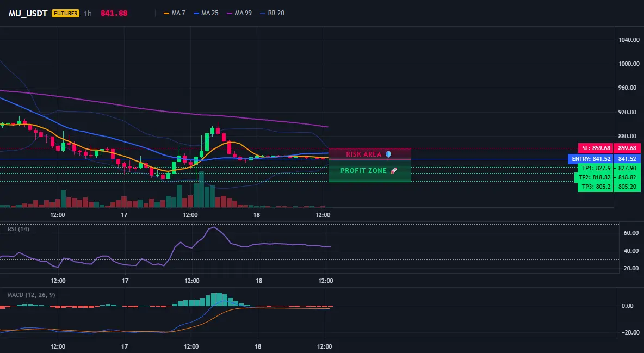Click the shield icon in RISK AREA
This screenshot has height=353, width=644.
(x=388, y=154)
